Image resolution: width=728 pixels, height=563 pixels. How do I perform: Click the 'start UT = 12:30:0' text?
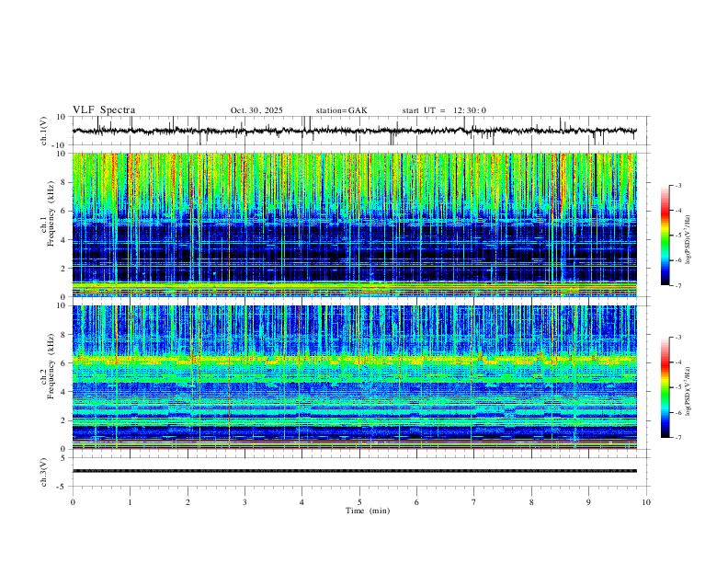coord(444,110)
